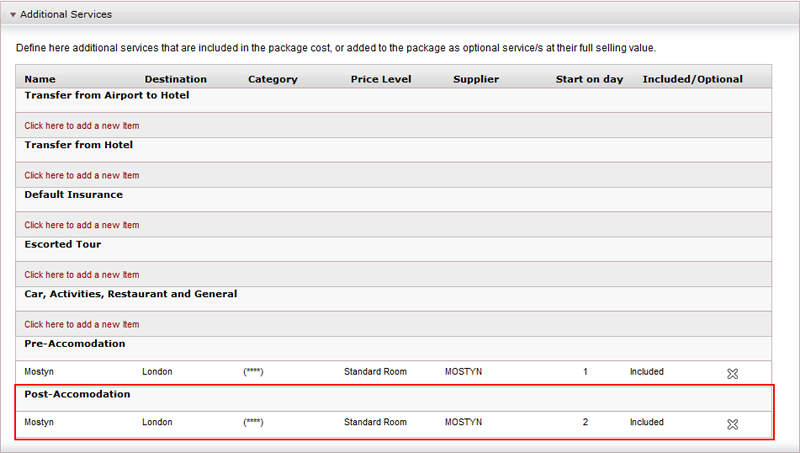Click the Price Level column header
Image resolution: width=800 pixels, height=453 pixels.
point(381,79)
